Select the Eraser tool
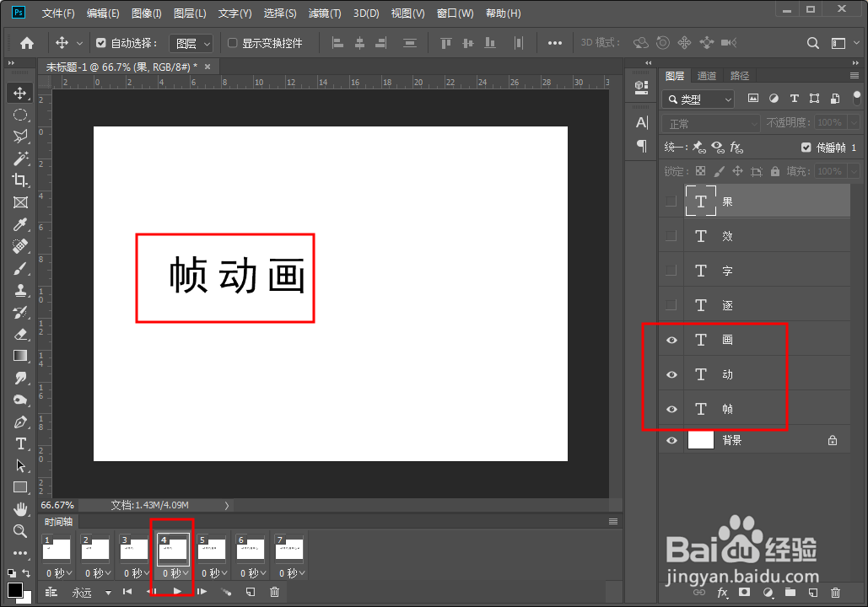This screenshot has height=607, width=868. coord(20,334)
